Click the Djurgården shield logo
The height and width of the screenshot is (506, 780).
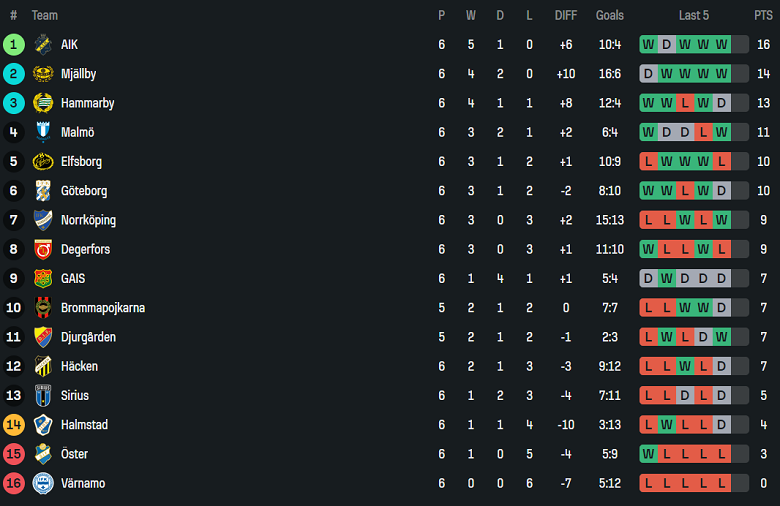tap(42, 337)
